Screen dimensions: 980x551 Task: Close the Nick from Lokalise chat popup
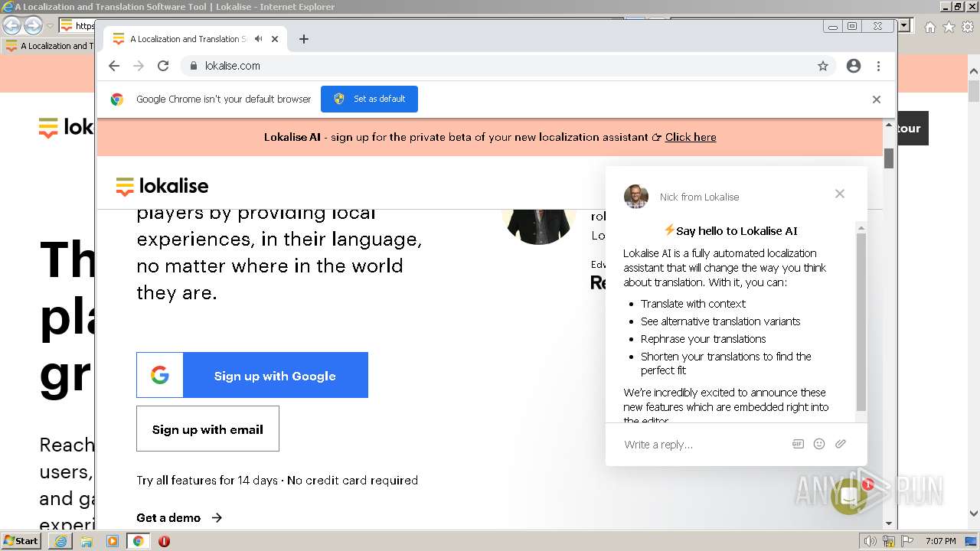840,194
